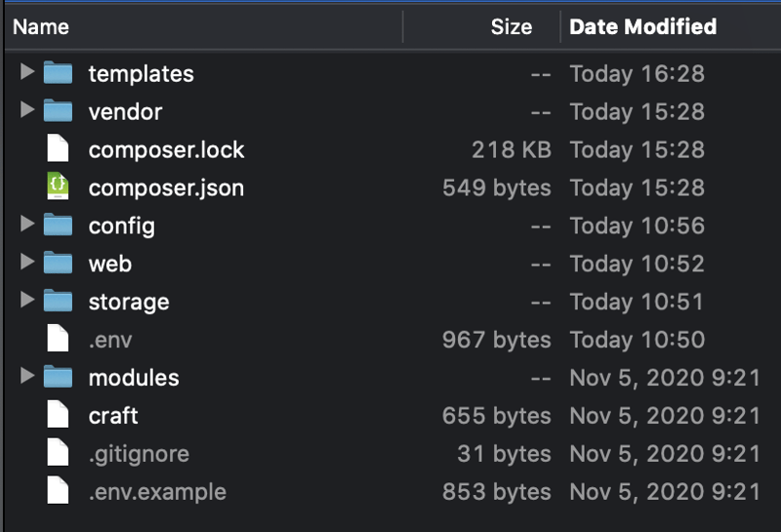Expand the modules folder disclosure triangle

pos(27,377)
